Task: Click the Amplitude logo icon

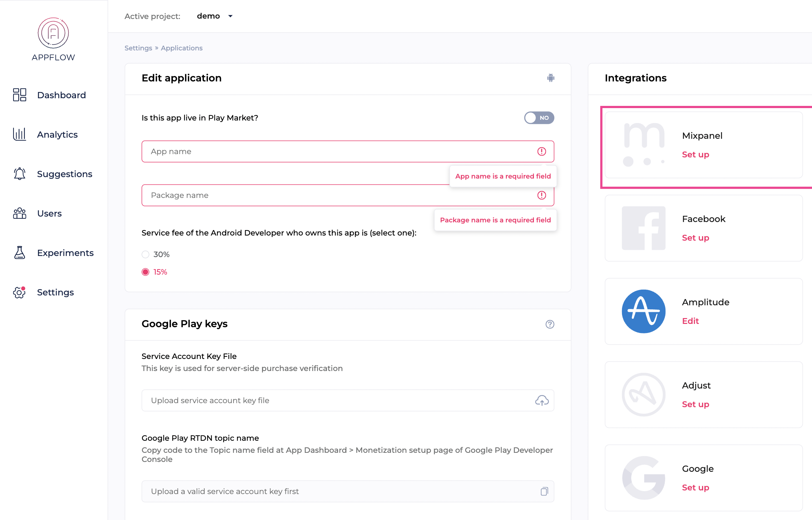Action: [x=644, y=311]
